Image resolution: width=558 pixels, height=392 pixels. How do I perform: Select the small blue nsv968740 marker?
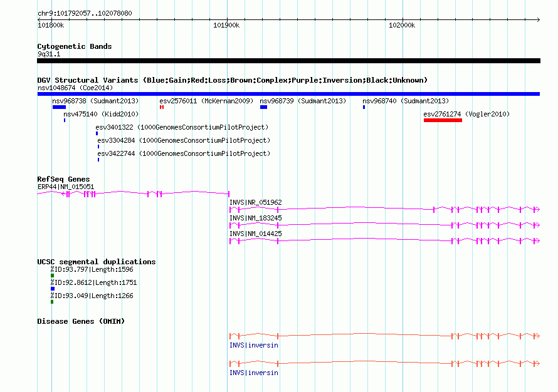pyautogui.click(x=364, y=107)
